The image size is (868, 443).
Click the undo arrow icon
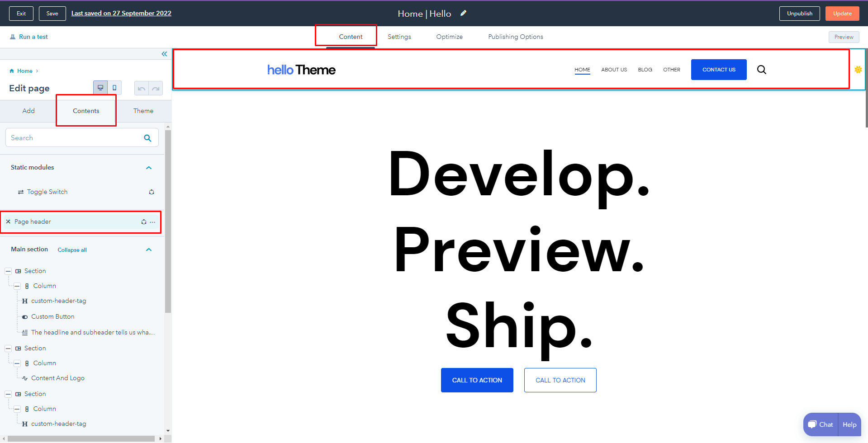coord(142,88)
